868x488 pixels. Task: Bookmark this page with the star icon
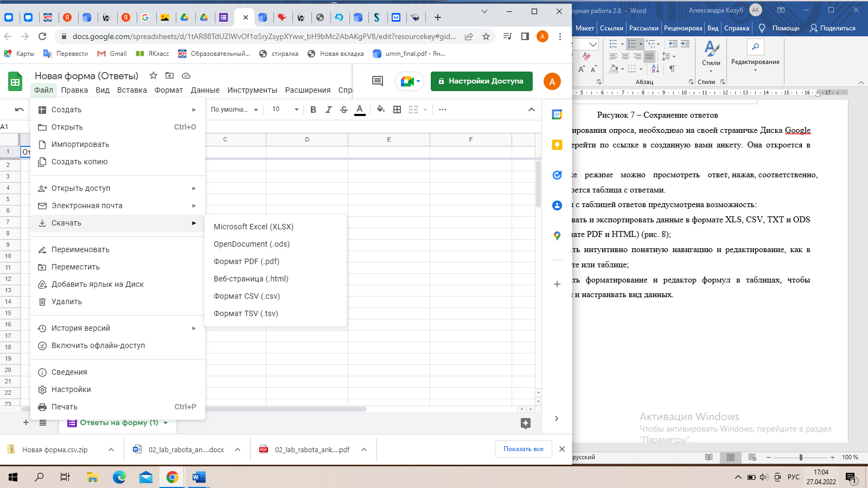click(486, 36)
